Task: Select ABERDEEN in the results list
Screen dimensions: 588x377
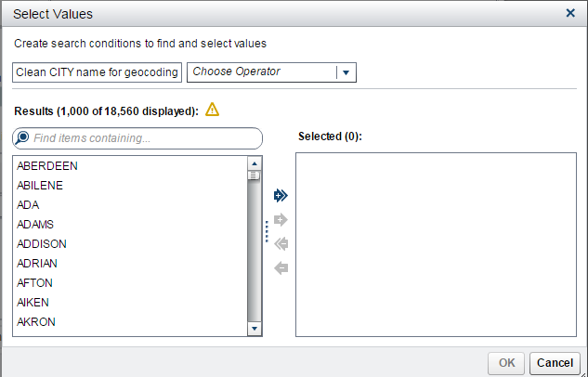Action: 47,166
